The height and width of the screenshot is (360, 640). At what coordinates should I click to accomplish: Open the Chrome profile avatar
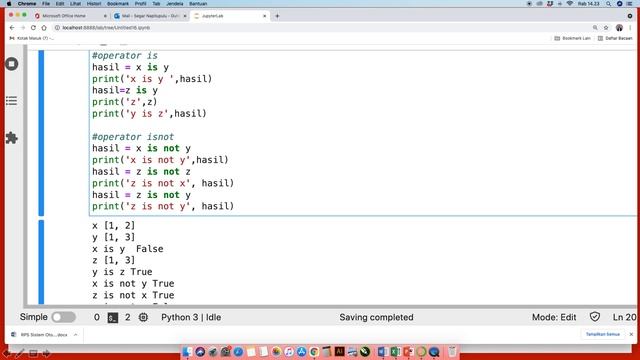pyautogui.click(x=619, y=27)
